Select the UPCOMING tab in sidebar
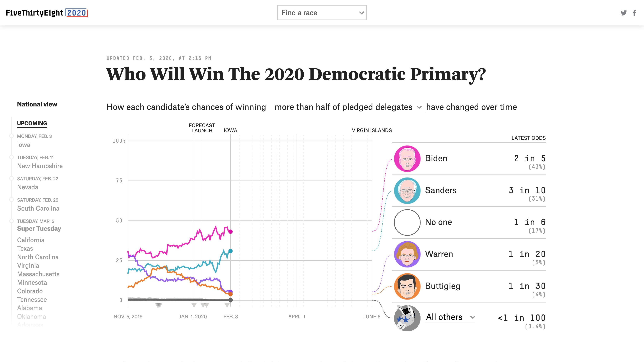The width and height of the screenshot is (644, 362). (32, 123)
